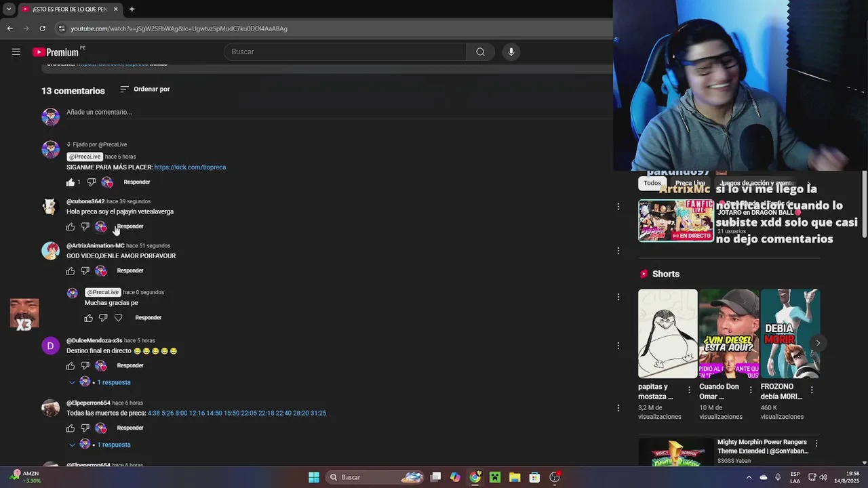Like the comment by @cubone3642
The width and height of the screenshot is (868, 488).
click(70, 226)
